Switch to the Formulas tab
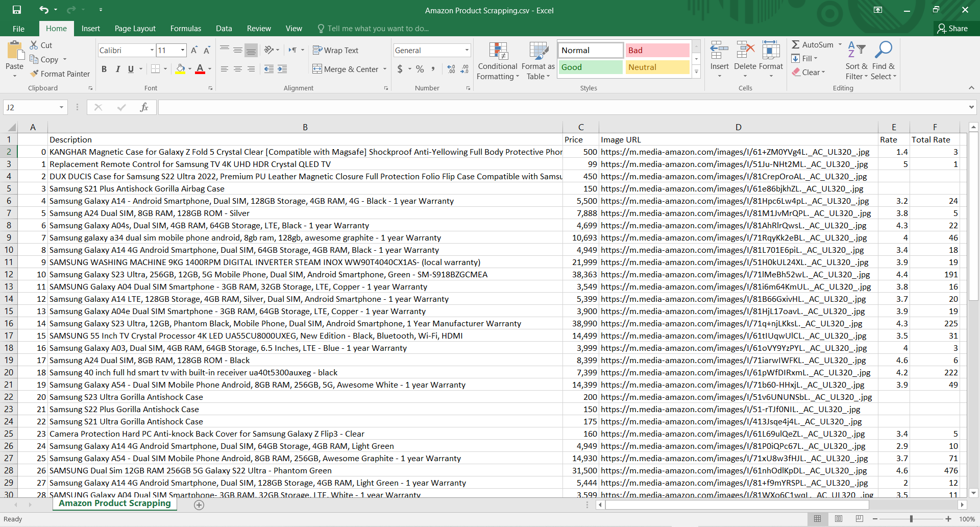Screen dimensions: 980x527 (x=186, y=29)
